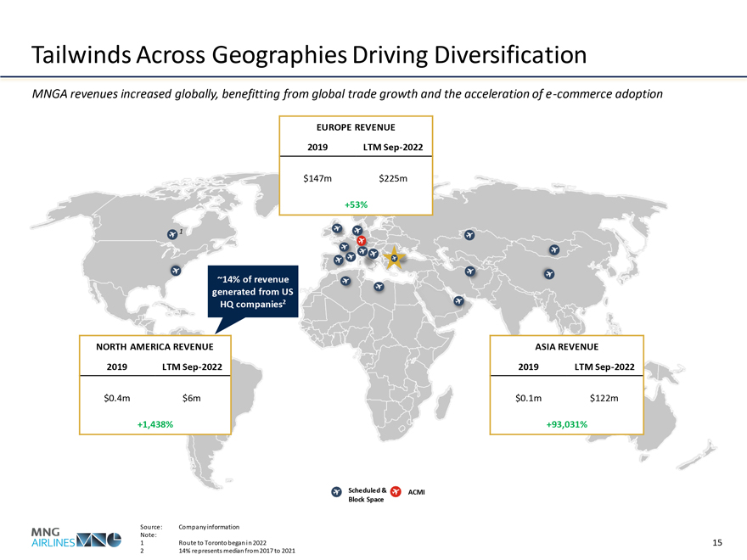The height and width of the screenshot is (560, 747).
Task: Click the Scheduled & Block Space legend icon
Action: click(336, 492)
